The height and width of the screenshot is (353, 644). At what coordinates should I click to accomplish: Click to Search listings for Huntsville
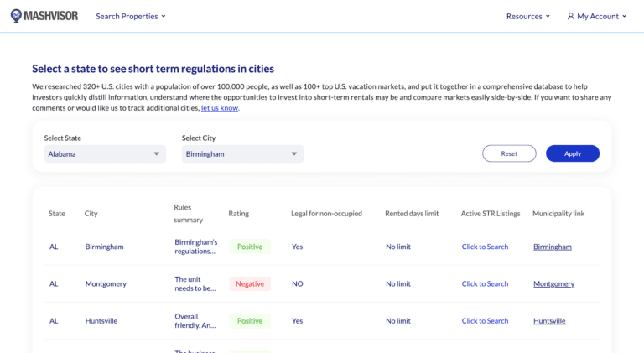(485, 320)
